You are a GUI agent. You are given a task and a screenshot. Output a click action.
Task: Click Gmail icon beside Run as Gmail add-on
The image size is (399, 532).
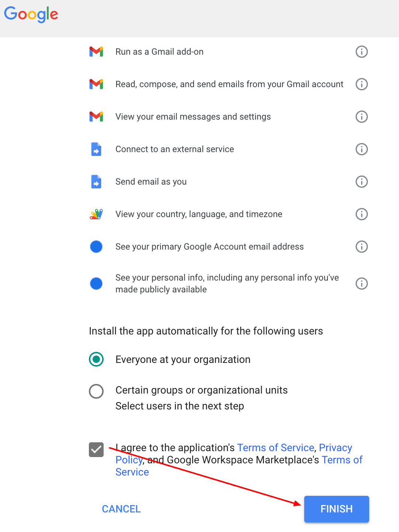point(96,52)
